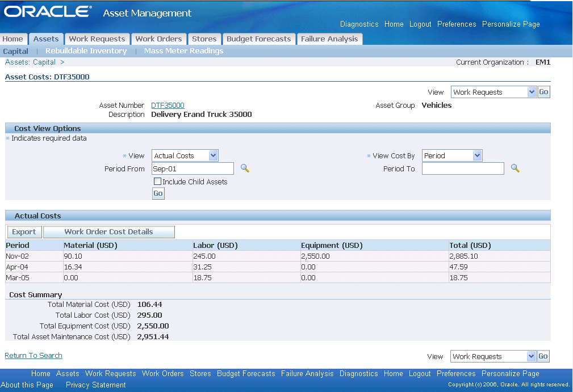573x392 pixels.
Task: Open Preferences in the top header
Action: 457,24
